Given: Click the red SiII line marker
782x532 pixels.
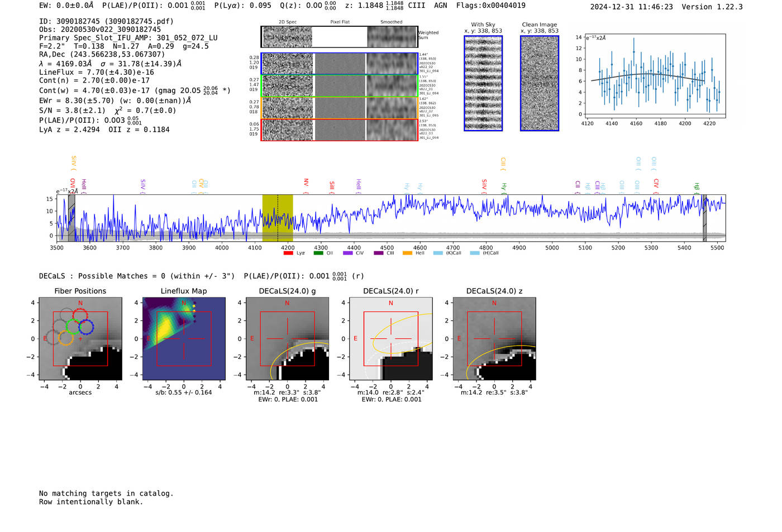Looking at the screenshot, I should 332,187.
